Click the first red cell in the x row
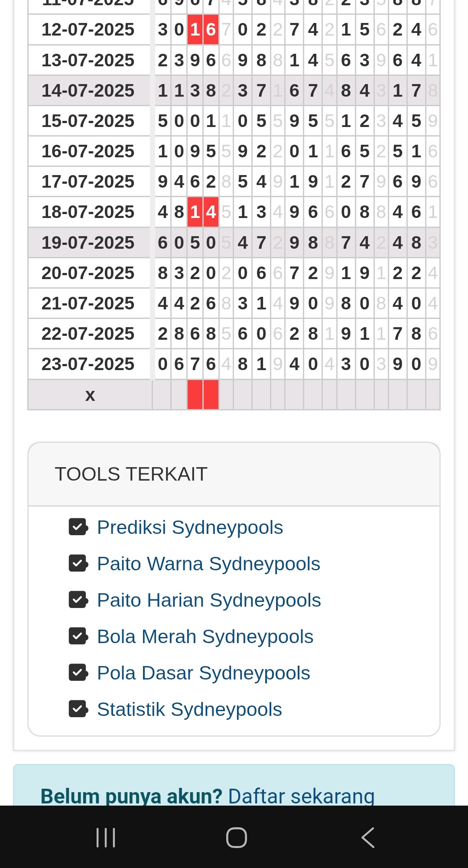The height and width of the screenshot is (868, 468). point(195,395)
